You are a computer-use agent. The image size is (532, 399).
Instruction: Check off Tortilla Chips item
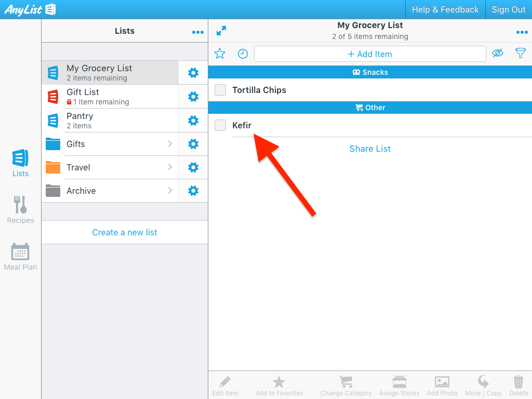[220, 90]
